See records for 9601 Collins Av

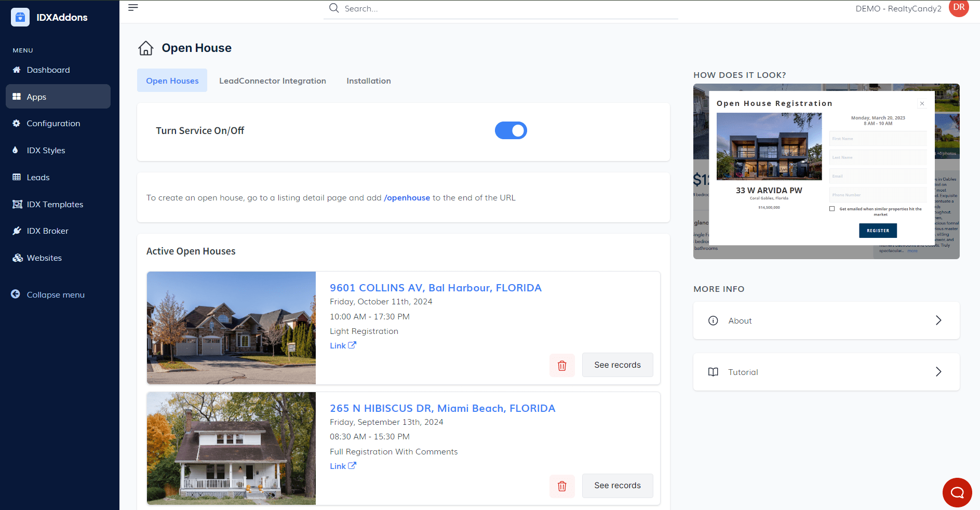(x=617, y=365)
